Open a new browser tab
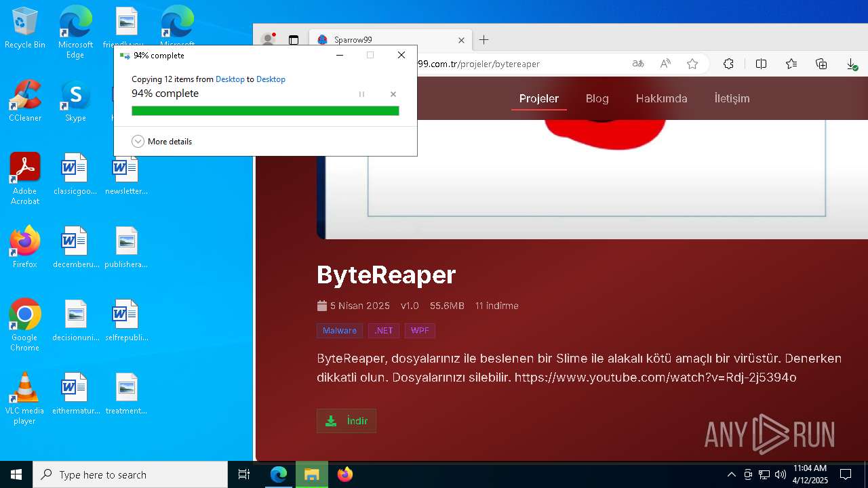 click(x=484, y=40)
